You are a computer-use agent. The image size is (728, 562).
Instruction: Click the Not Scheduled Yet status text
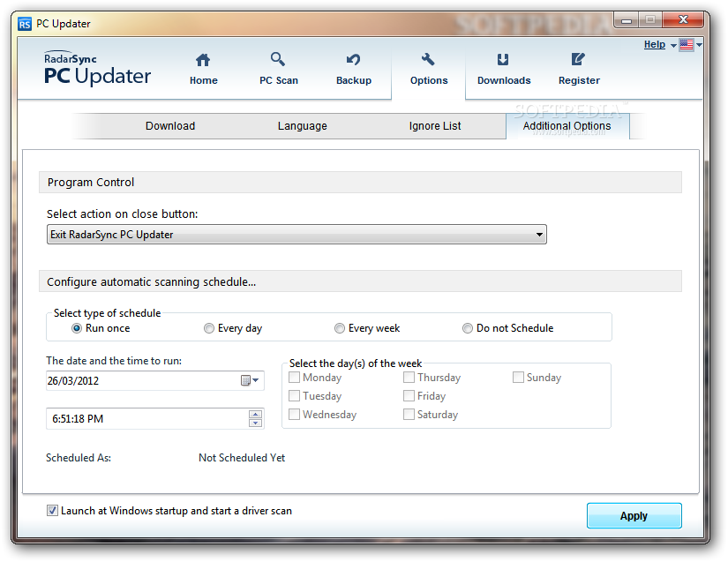[x=242, y=458]
